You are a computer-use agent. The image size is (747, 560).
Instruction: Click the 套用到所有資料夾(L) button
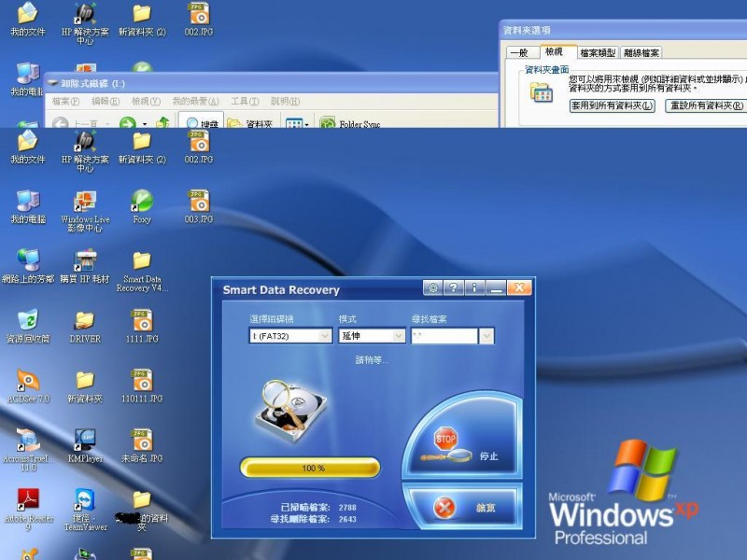tap(613, 105)
